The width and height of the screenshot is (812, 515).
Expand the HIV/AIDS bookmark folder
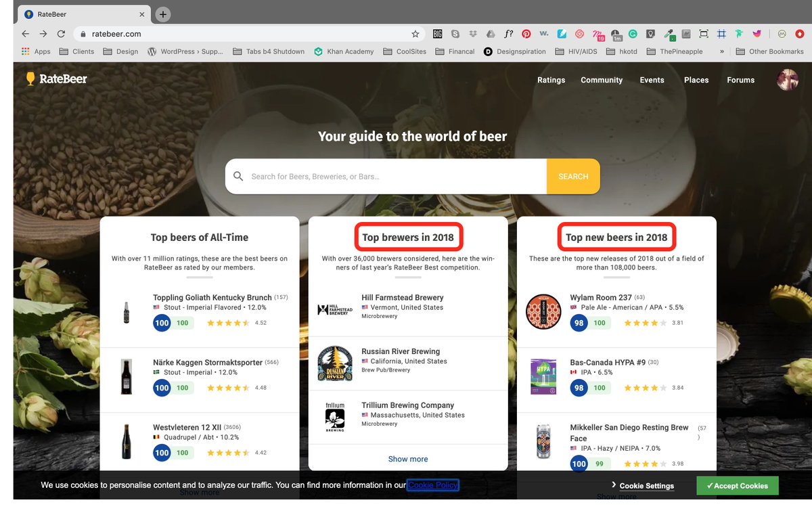(577, 51)
